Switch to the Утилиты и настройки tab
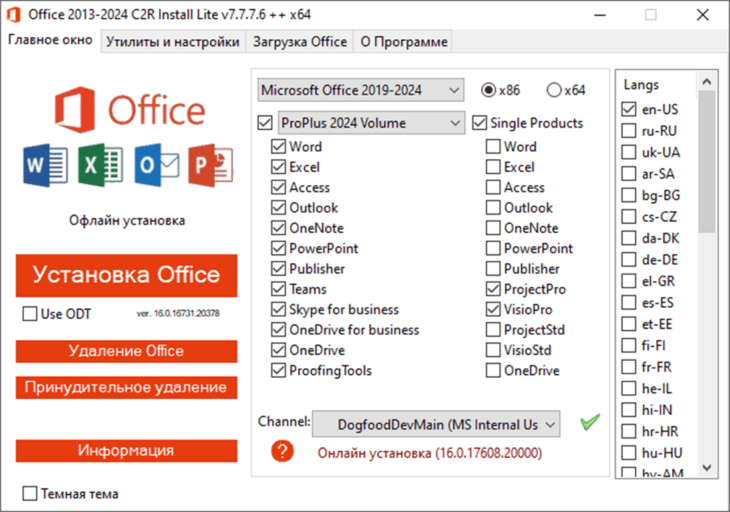Screen dimensions: 730x512 click(x=173, y=42)
